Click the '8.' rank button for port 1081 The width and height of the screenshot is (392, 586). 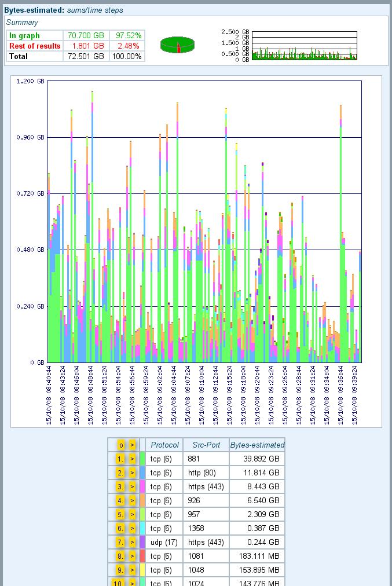(x=120, y=556)
